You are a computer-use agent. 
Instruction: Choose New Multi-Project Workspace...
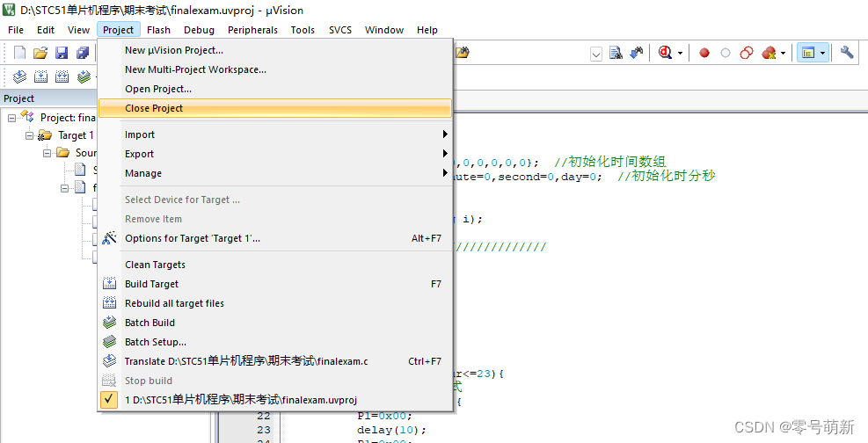click(x=275, y=69)
